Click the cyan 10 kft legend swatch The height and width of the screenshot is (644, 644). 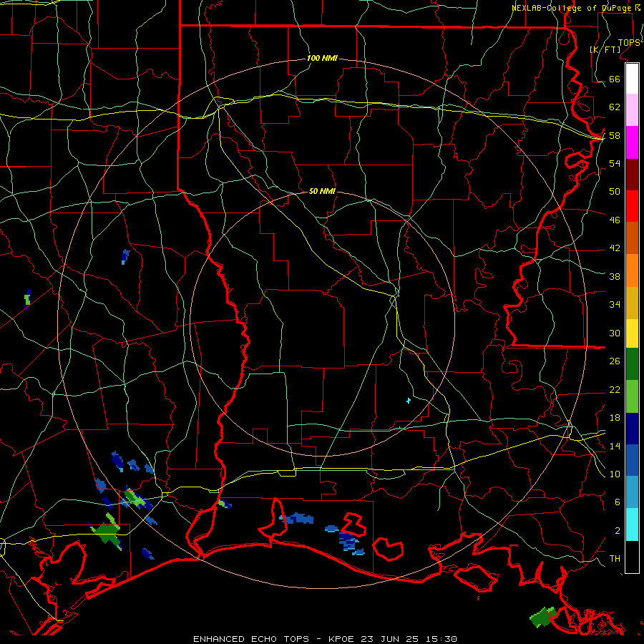click(632, 525)
